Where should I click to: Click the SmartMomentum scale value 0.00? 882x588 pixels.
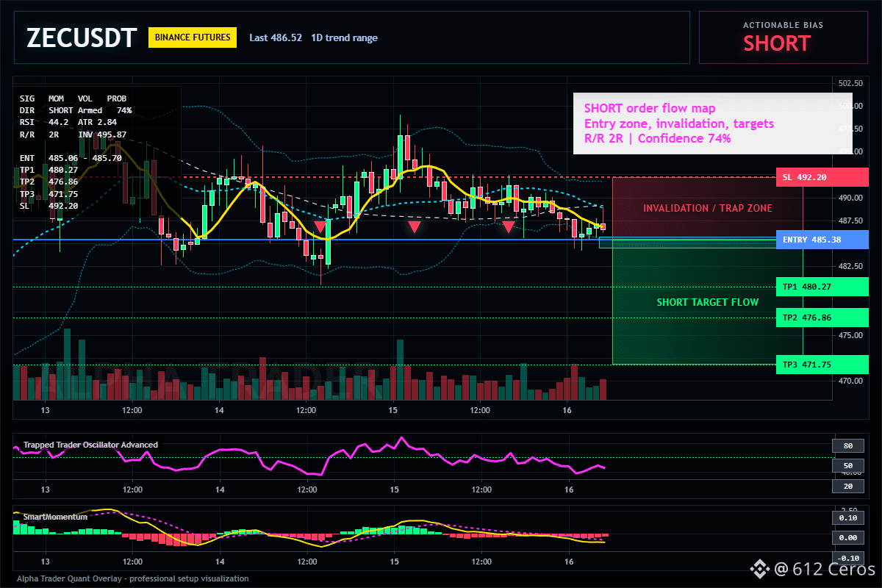click(847, 538)
